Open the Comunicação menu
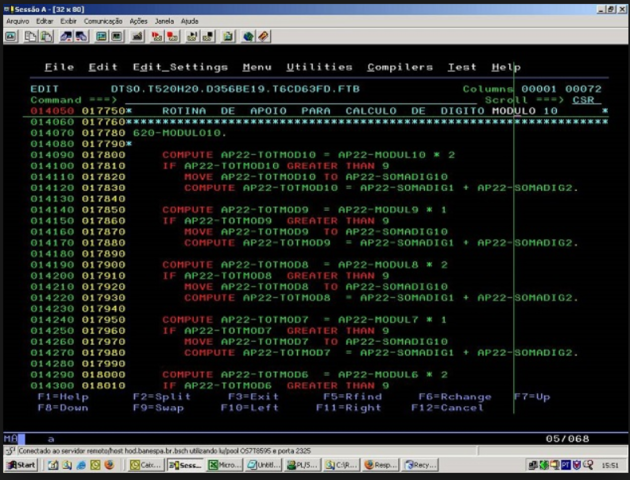 103,21
